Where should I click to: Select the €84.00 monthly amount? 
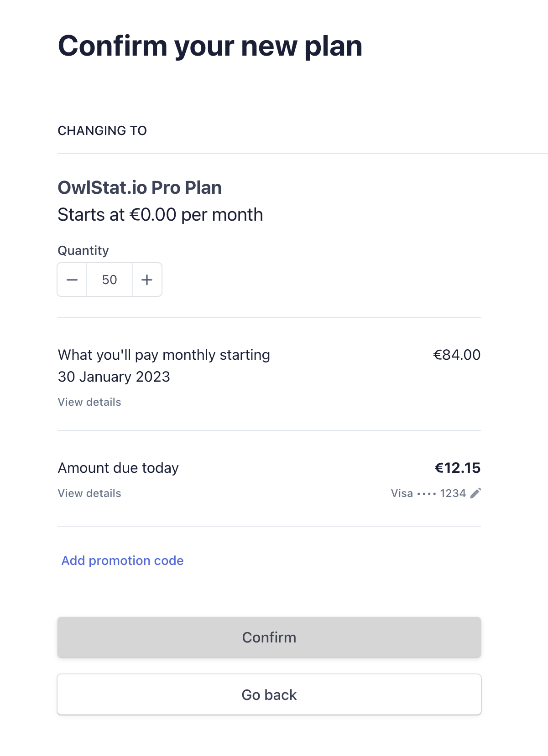coord(457,355)
